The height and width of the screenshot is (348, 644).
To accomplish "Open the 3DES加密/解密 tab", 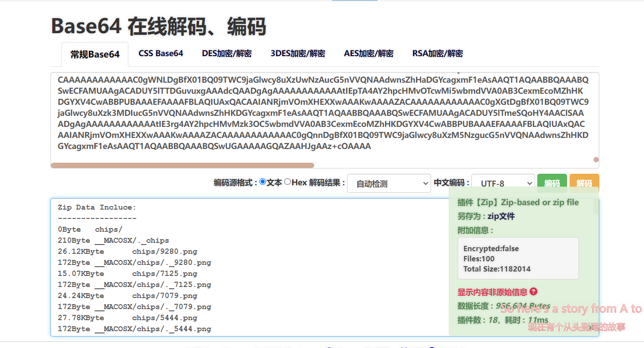I will [297, 53].
